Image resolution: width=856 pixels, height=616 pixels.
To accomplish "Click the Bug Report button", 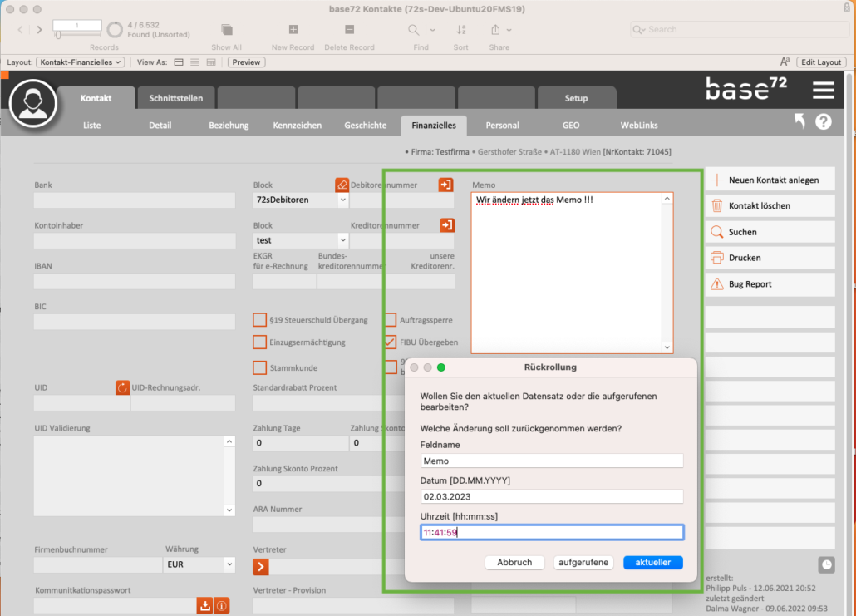I will [x=770, y=284].
